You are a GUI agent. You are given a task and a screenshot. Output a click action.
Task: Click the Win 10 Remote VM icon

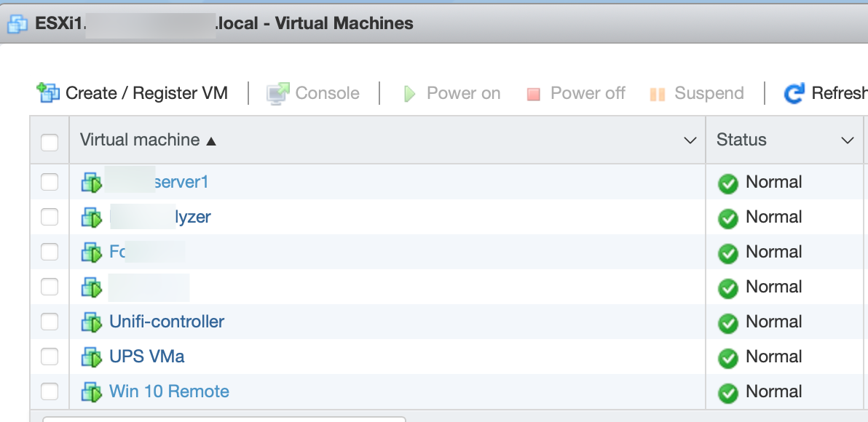click(x=92, y=391)
